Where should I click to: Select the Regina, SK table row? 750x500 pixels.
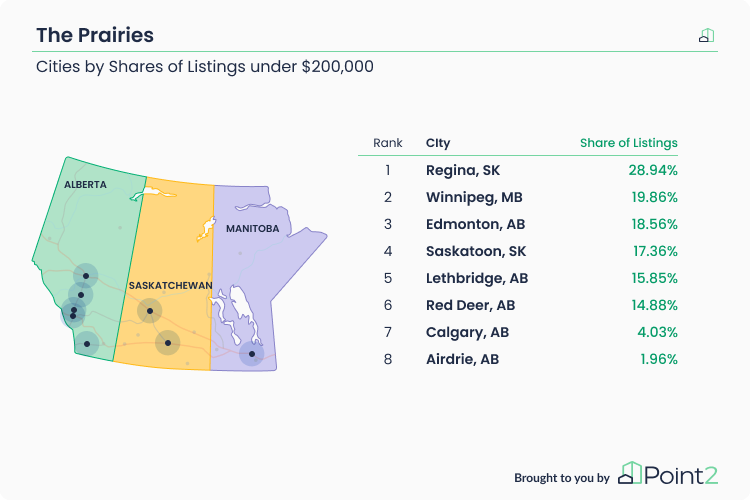518,170
